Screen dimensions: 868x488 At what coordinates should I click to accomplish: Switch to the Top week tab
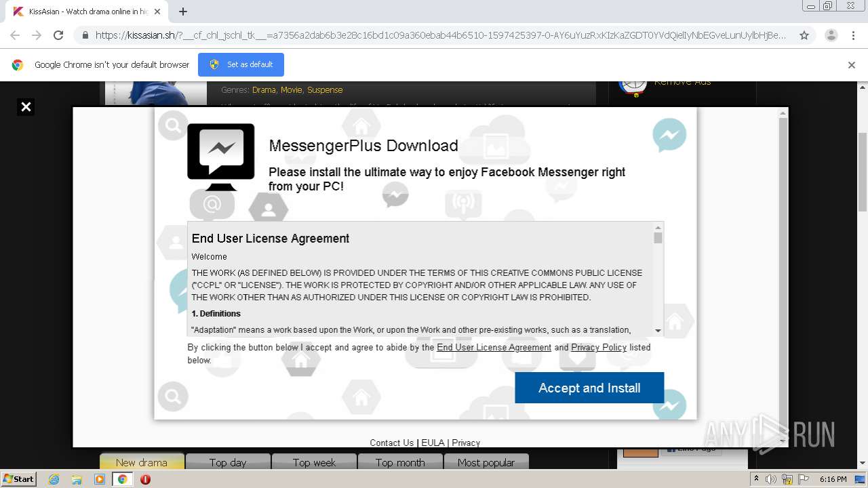coord(314,462)
